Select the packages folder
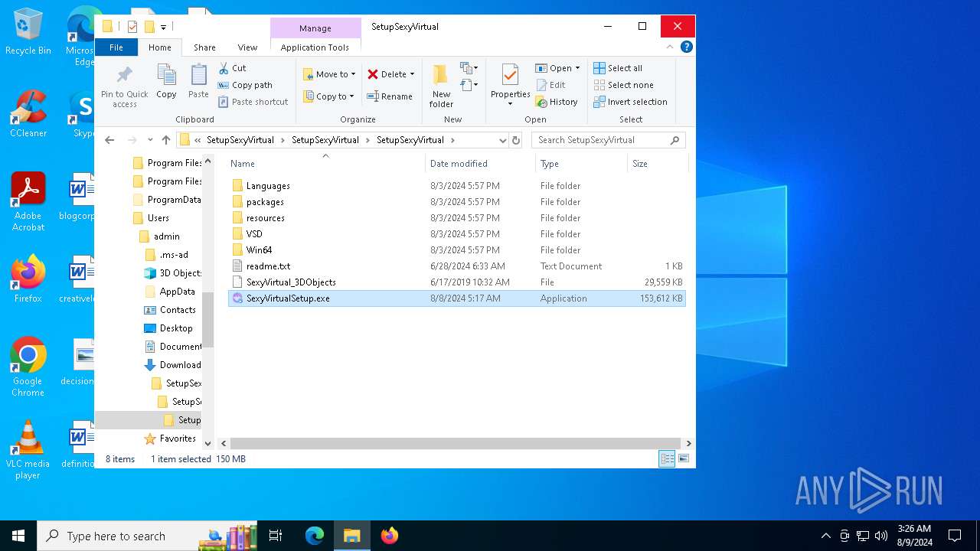 coord(265,202)
